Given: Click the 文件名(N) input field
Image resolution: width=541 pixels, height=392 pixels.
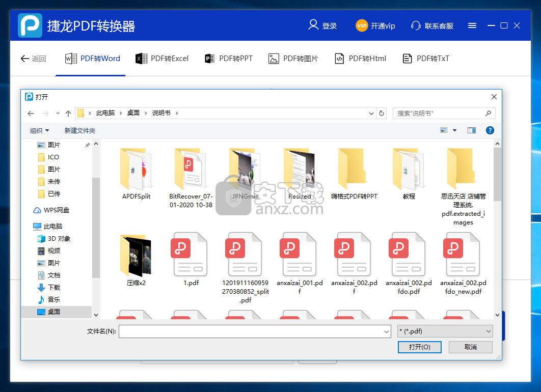Looking at the screenshot, I should 251,331.
